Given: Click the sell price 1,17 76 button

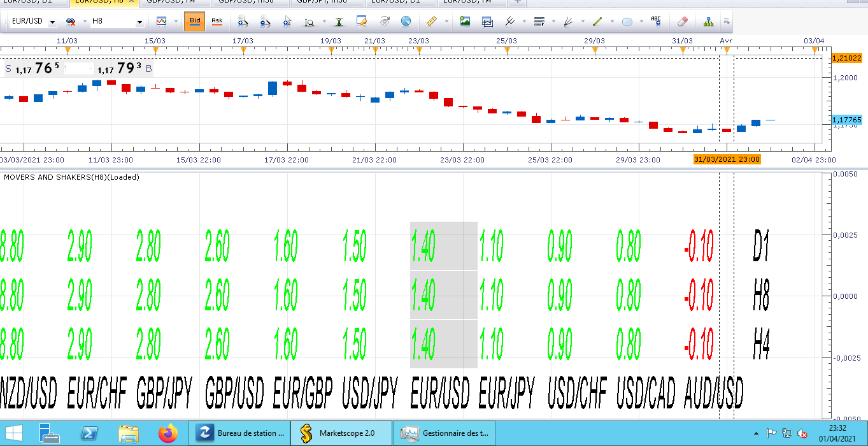Looking at the screenshot, I should [38, 69].
